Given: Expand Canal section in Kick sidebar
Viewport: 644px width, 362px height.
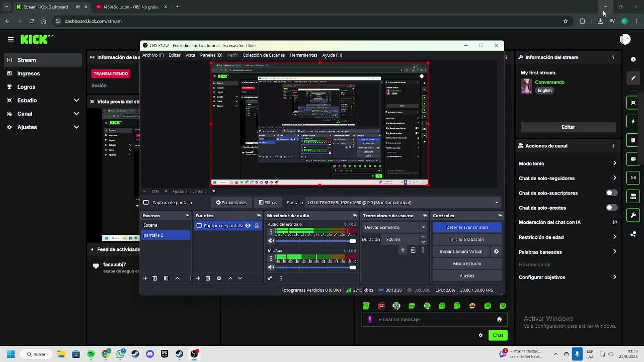Looking at the screenshot, I should tap(76, 114).
